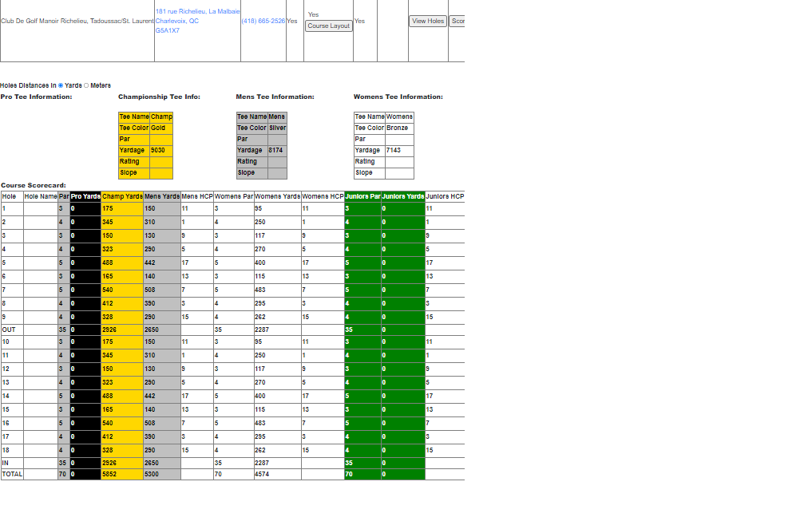Screen dimensions: 812x525
Task: Click the OUT row Womens Yards 2287
Action: pos(262,330)
